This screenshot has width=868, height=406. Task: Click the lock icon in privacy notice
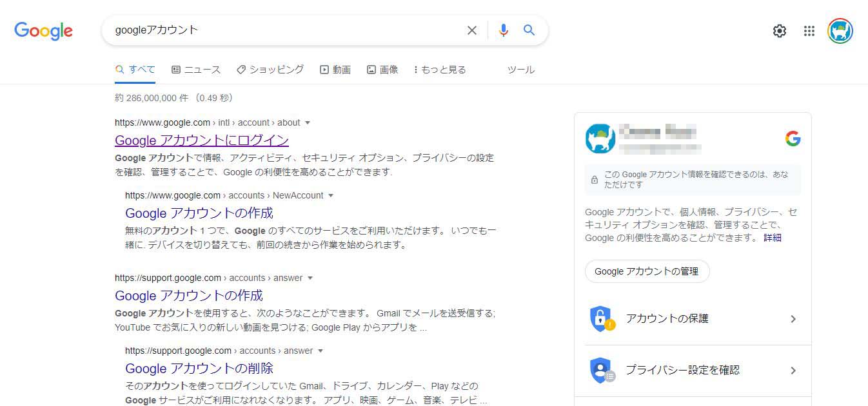pyautogui.click(x=594, y=180)
